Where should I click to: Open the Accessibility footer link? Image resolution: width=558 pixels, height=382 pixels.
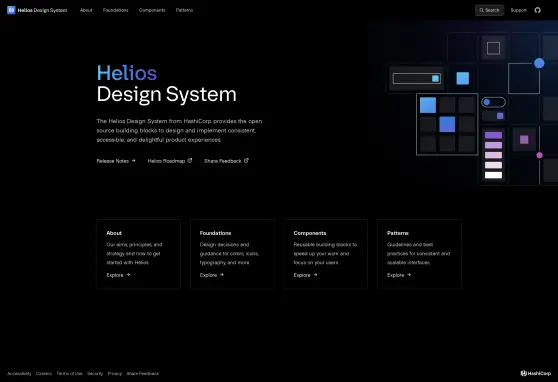pos(19,373)
